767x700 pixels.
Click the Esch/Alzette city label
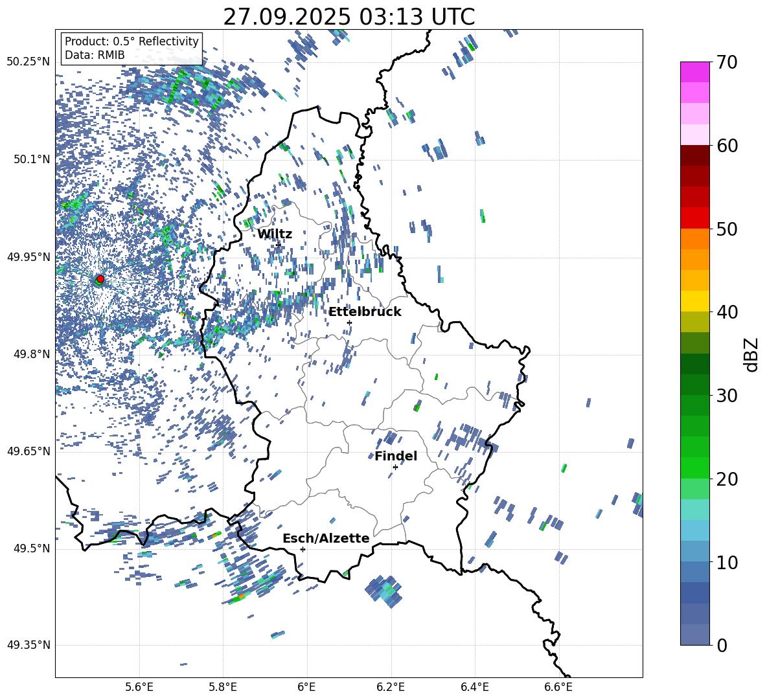click(326, 539)
